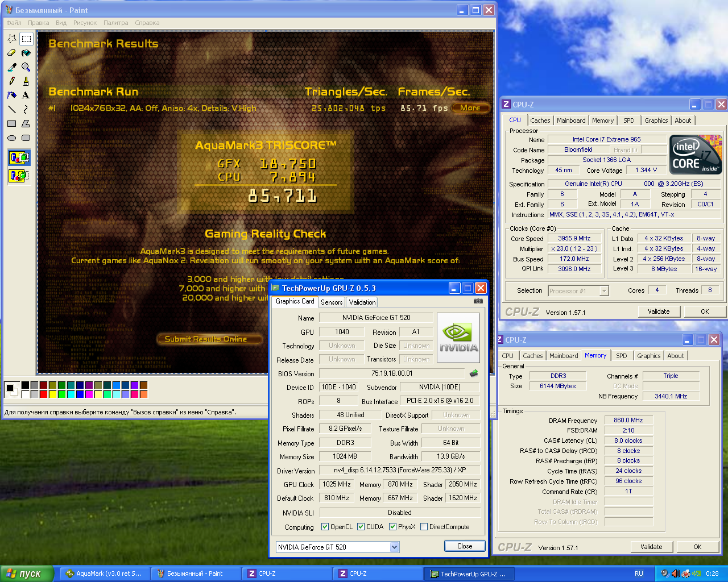Click the NVIDIA logo in GPU-Z
The image size is (728, 582).
(x=458, y=338)
